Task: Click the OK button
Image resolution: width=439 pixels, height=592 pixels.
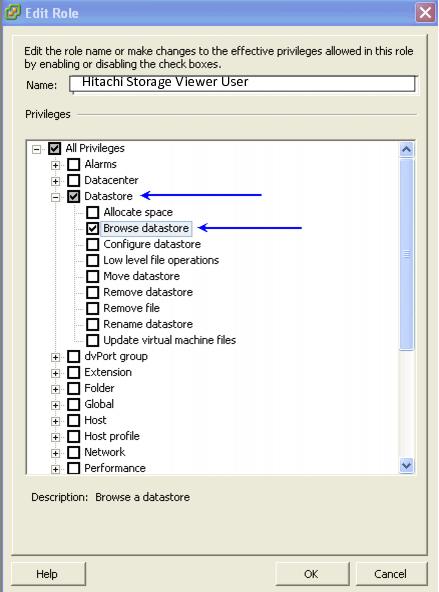Action: pyautogui.click(x=312, y=574)
